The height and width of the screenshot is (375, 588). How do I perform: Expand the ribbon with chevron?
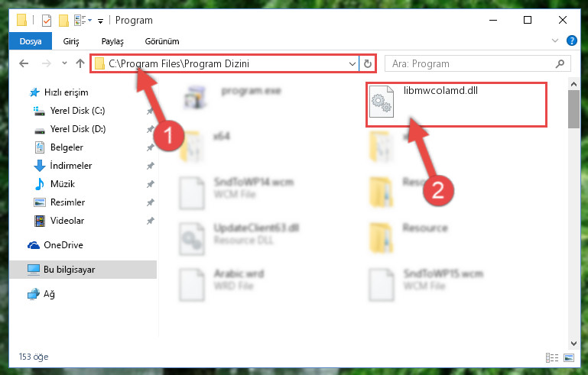pyautogui.click(x=555, y=40)
